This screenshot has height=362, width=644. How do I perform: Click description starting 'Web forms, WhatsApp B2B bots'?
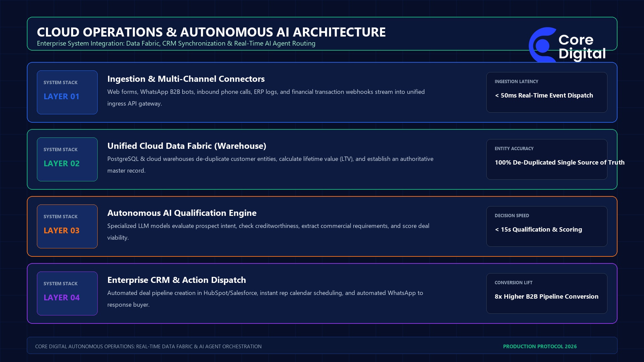coord(266,98)
